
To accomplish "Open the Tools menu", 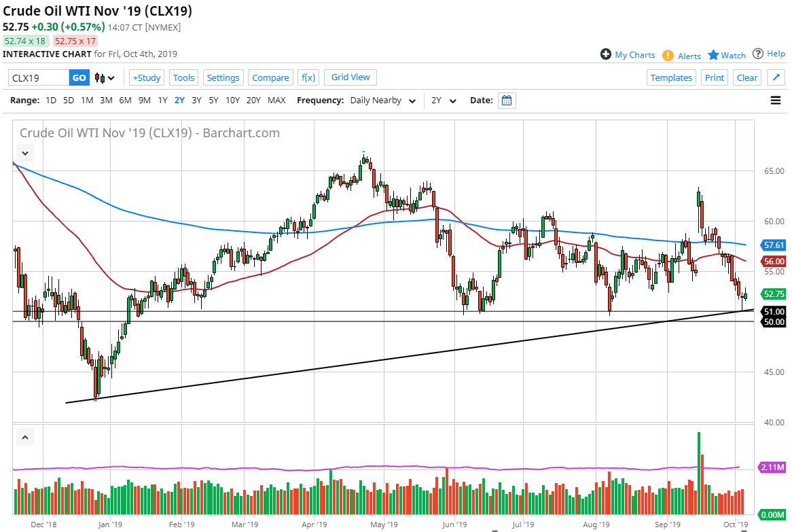I will point(183,77).
